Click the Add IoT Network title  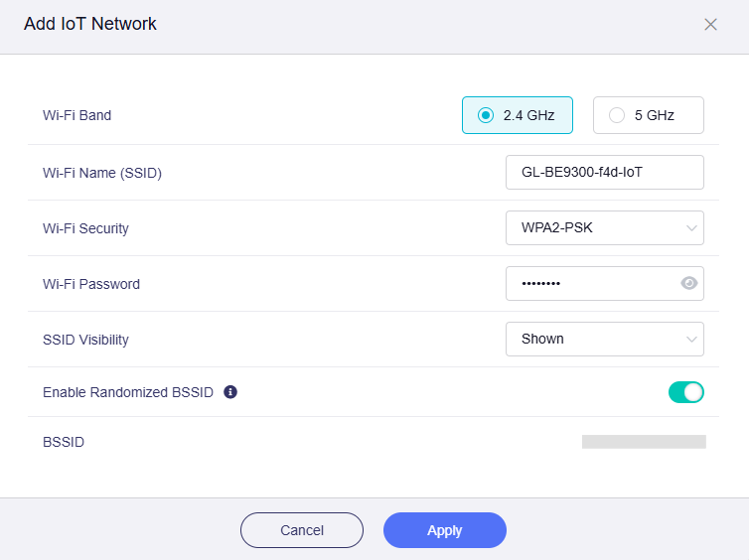click(x=90, y=24)
